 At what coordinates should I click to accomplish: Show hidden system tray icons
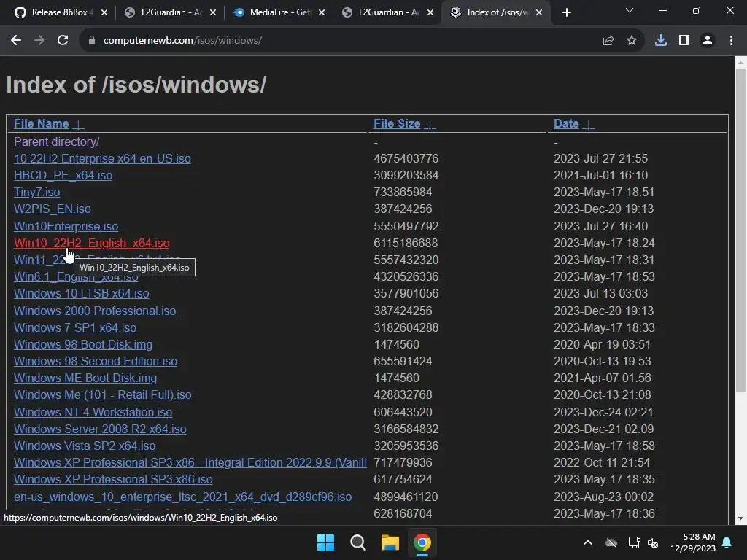click(x=588, y=542)
